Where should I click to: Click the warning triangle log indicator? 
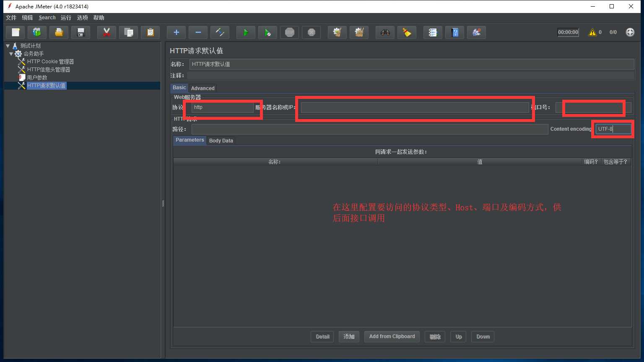coord(592,32)
